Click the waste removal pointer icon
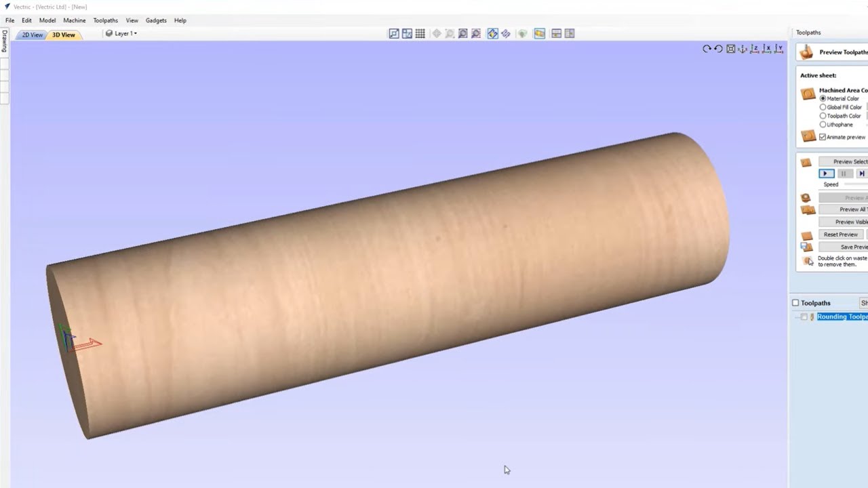This screenshot has height=488, width=868. pos(808,261)
